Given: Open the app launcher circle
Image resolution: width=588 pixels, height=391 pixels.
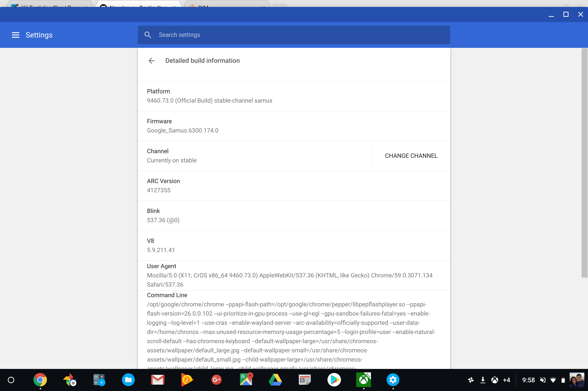Looking at the screenshot, I should 11,380.
